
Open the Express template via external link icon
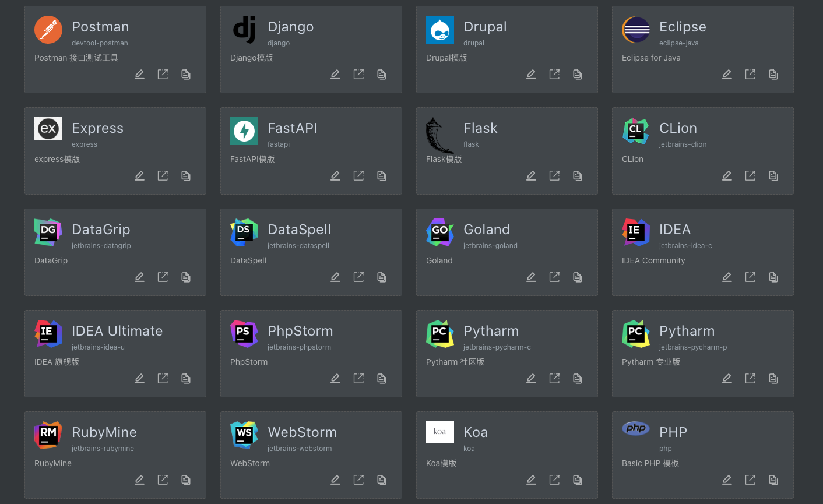coord(163,176)
